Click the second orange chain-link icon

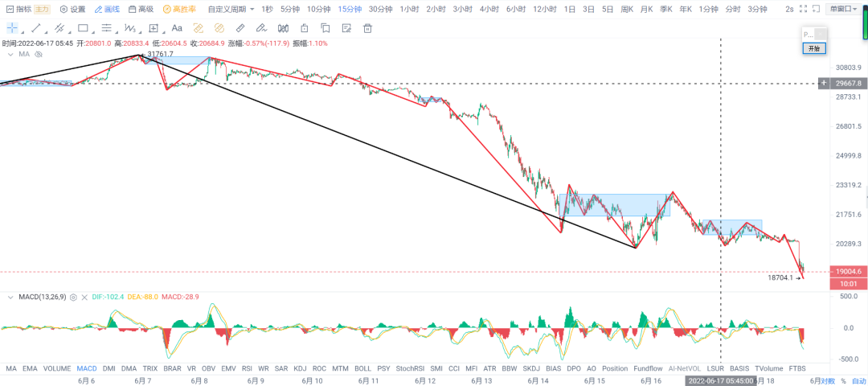[219, 27]
